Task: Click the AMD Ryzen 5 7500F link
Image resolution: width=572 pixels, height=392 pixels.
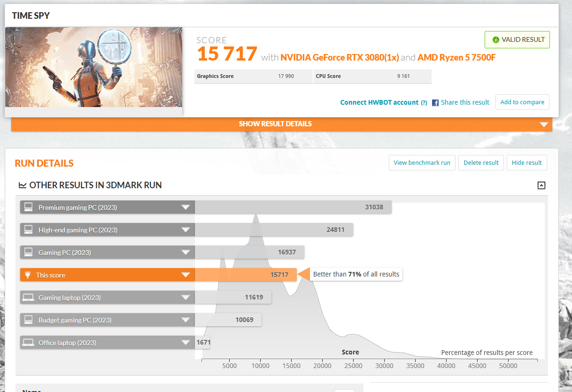Action: click(x=456, y=58)
